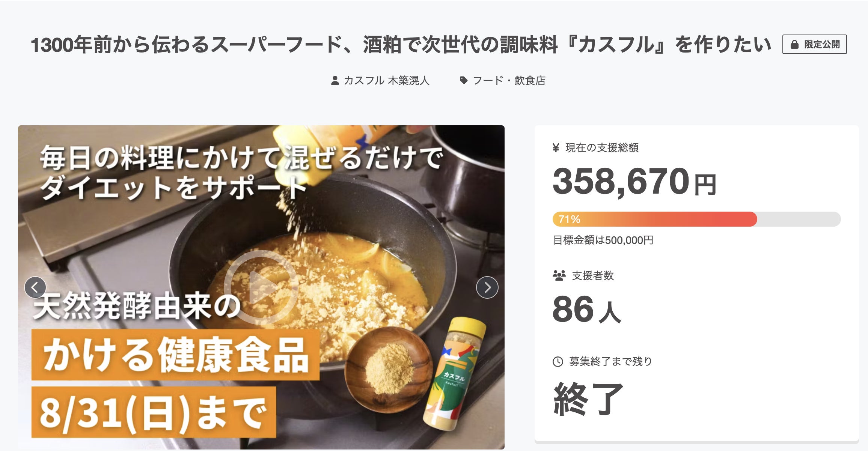Click the 86人 supporter count

click(586, 310)
